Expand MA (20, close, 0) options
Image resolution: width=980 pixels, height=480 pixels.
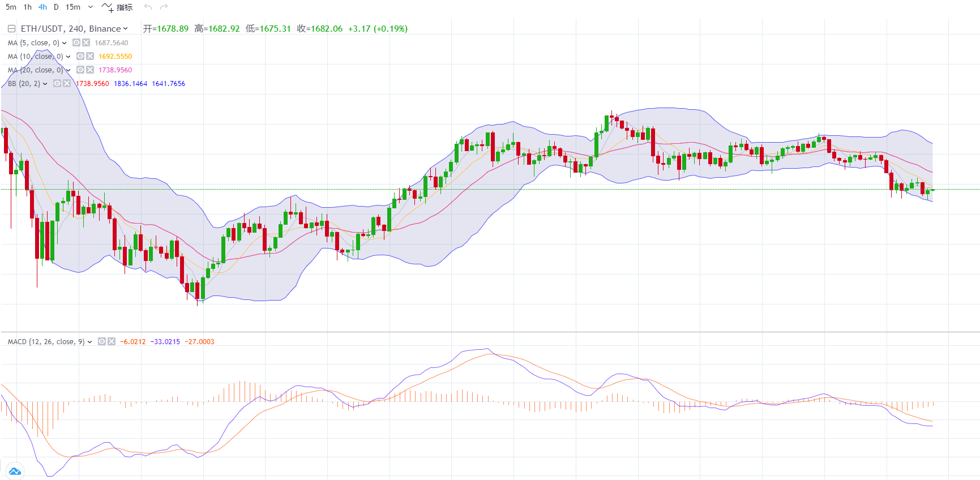click(x=68, y=70)
